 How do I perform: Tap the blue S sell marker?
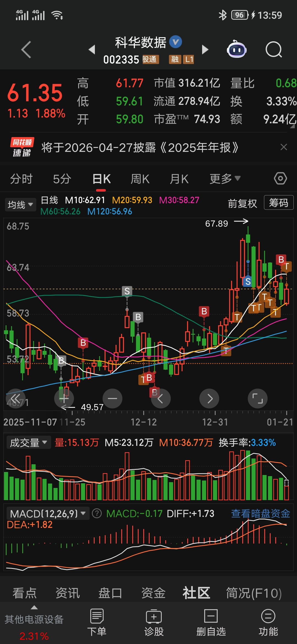tap(248, 281)
